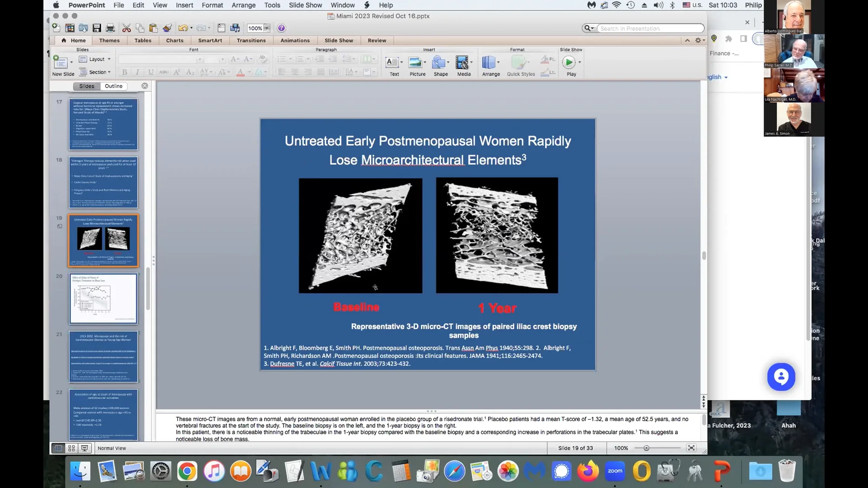Expand the Layout dropdown

click(x=95, y=59)
